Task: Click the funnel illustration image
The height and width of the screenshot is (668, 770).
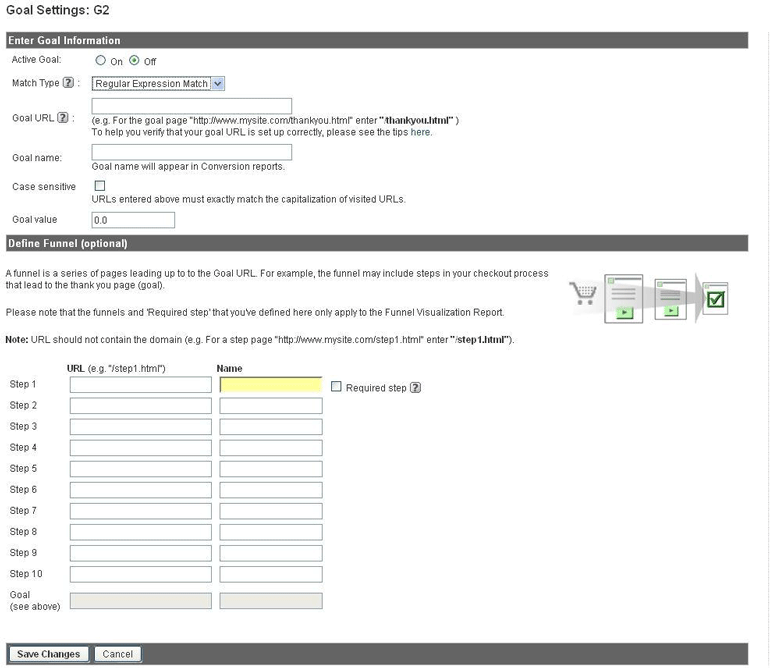Action: point(648,298)
